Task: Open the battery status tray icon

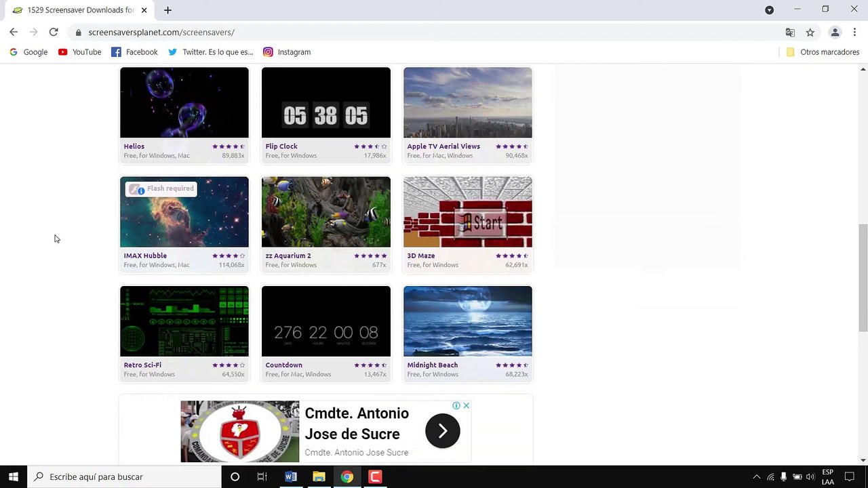Action: click(x=797, y=476)
